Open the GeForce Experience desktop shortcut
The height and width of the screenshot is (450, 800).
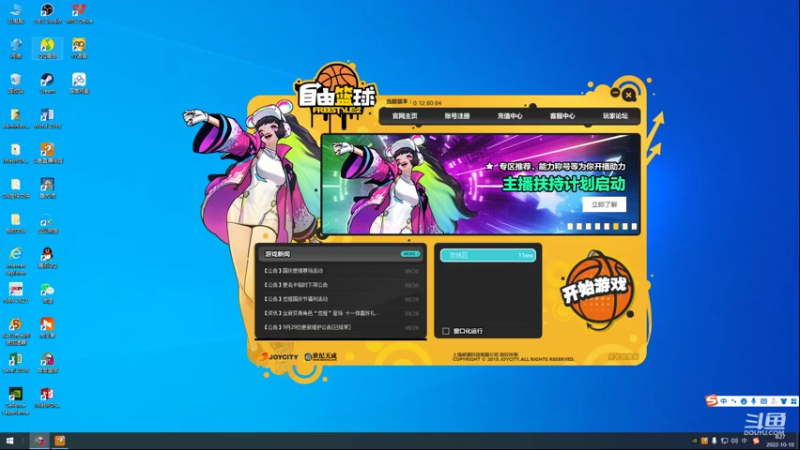[16, 401]
